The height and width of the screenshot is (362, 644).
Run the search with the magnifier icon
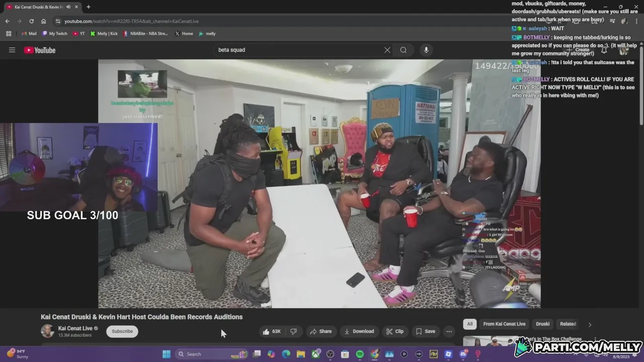pos(404,50)
